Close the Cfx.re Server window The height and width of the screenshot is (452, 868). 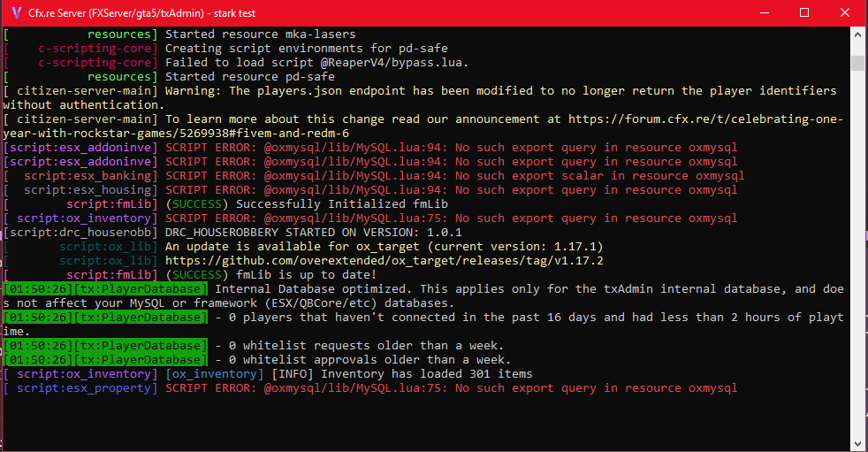tap(845, 12)
